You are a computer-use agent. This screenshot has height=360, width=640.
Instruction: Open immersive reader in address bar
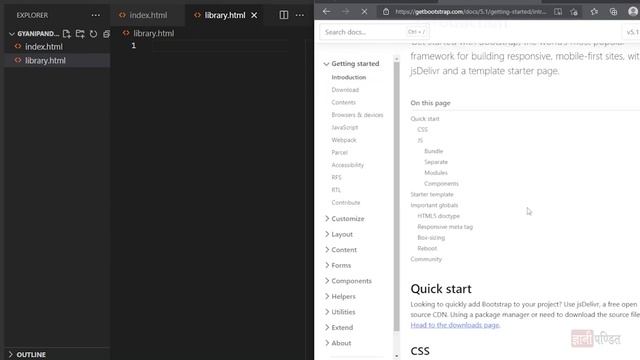tap(558, 12)
